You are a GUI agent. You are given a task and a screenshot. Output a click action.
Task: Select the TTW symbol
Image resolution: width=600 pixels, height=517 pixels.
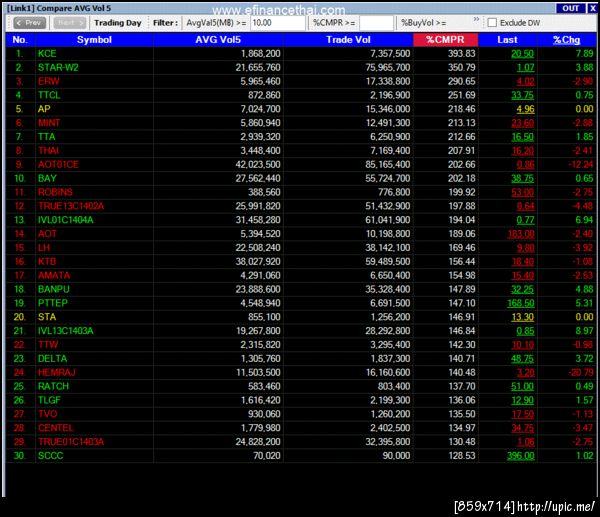[48, 345]
